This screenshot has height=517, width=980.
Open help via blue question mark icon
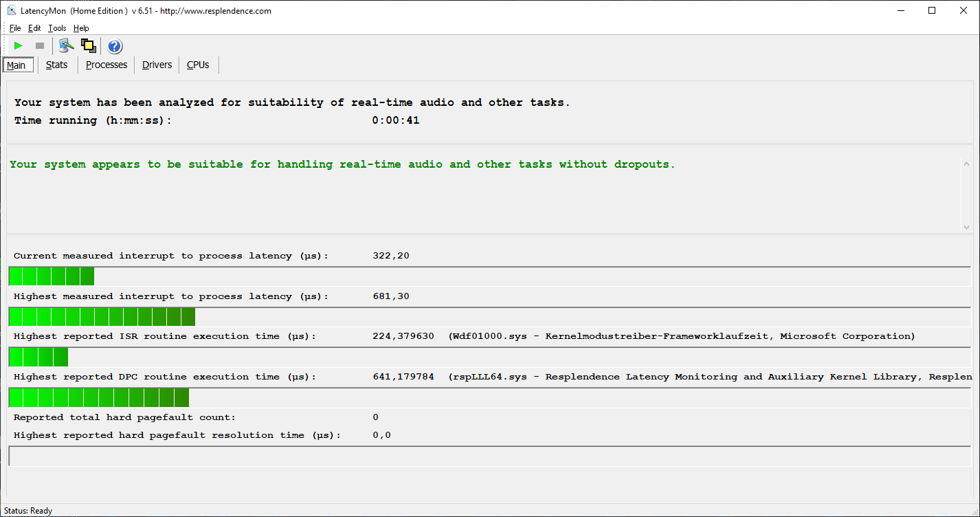(x=115, y=46)
